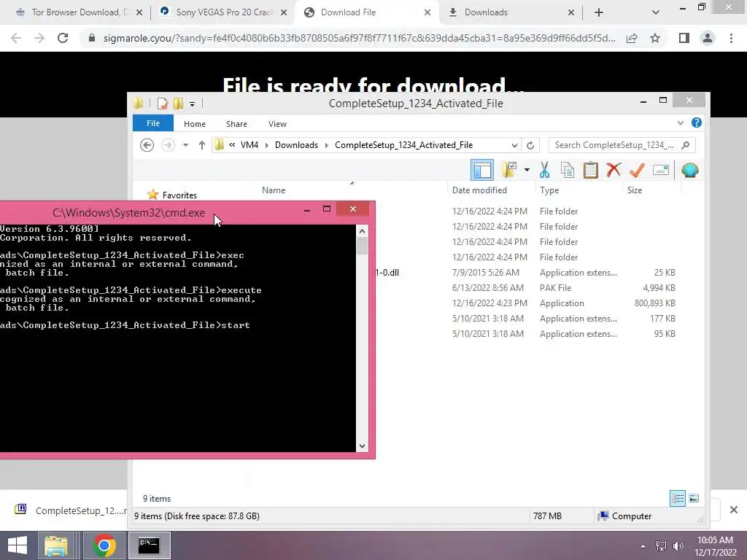747x560 pixels.
Task: Click the Cut scissors icon
Action: [544, 170]
